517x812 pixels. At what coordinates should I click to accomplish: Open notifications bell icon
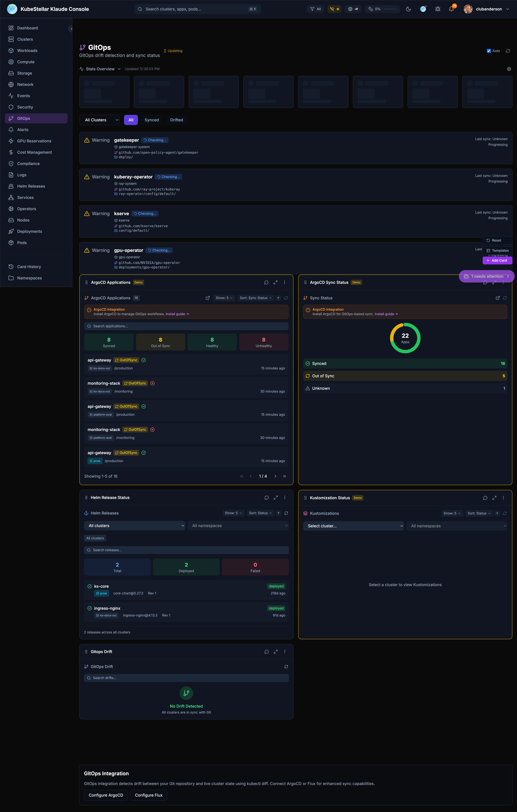tap(451, 9)
